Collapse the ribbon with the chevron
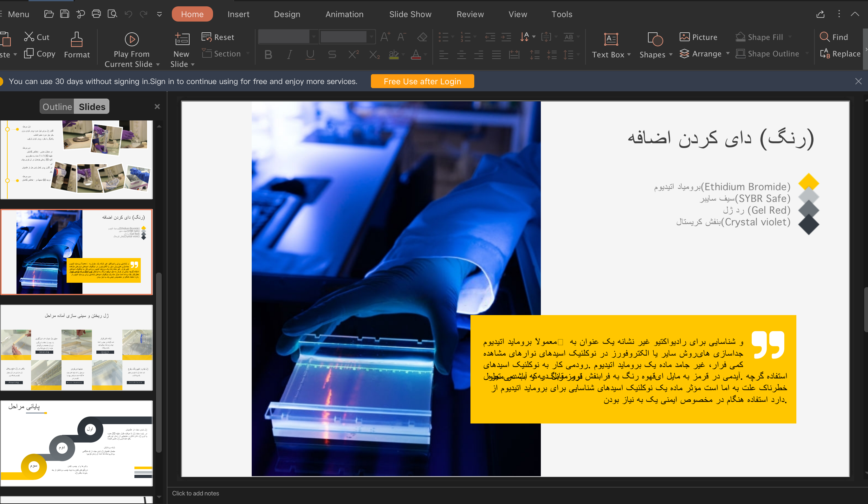This screenshot has height=504, width=868. (x=855, y=14)
